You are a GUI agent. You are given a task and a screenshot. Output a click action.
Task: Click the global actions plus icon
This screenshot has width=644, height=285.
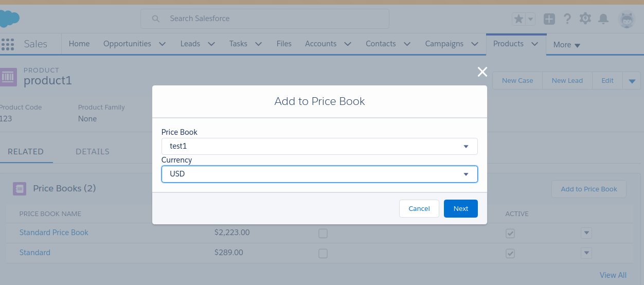pos(549,19)
